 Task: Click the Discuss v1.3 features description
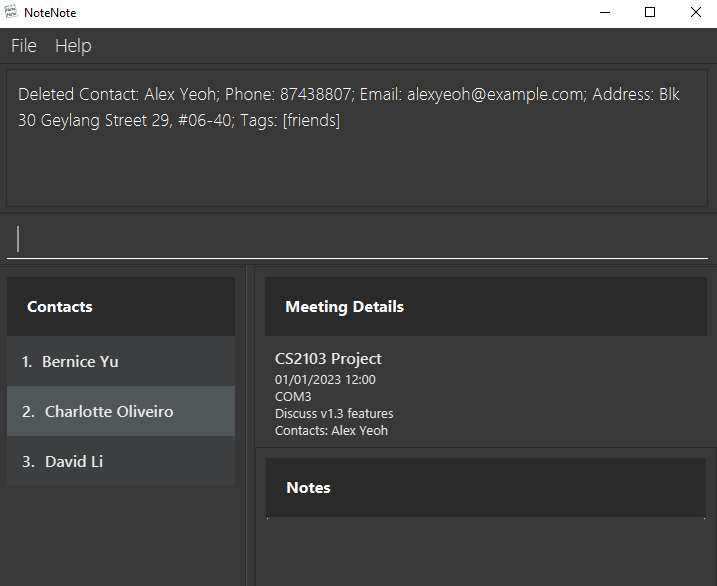(334, 413)
